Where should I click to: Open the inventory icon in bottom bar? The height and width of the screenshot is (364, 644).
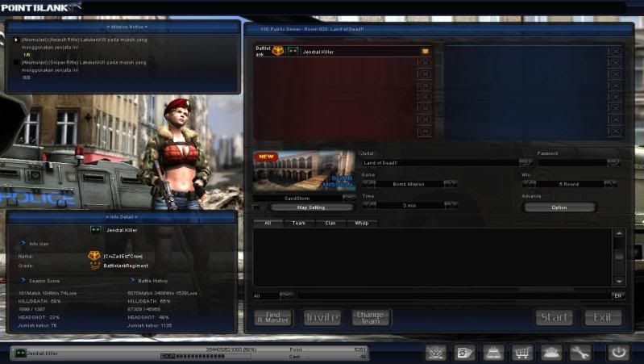[x=493, y=353]
